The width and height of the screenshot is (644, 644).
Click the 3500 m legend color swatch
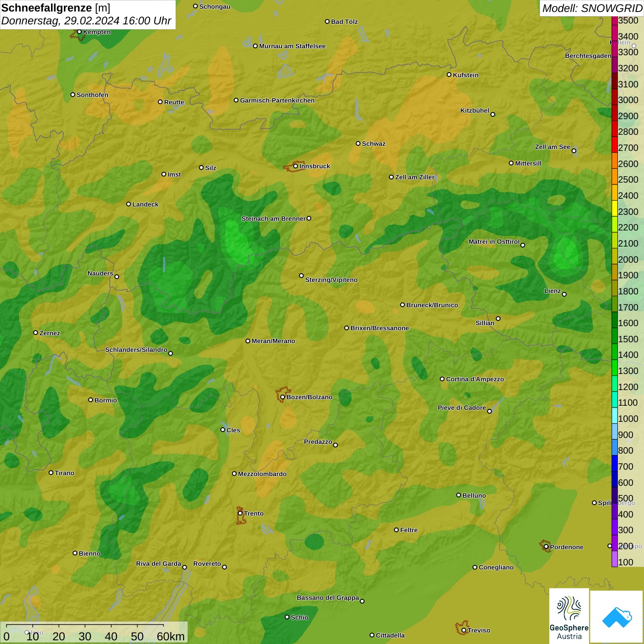point(615,21)
